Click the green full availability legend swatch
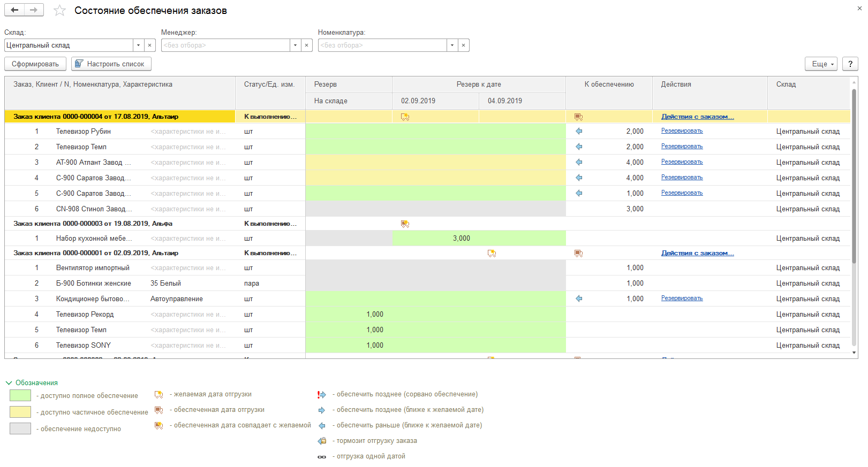 (x=20, y=396)
